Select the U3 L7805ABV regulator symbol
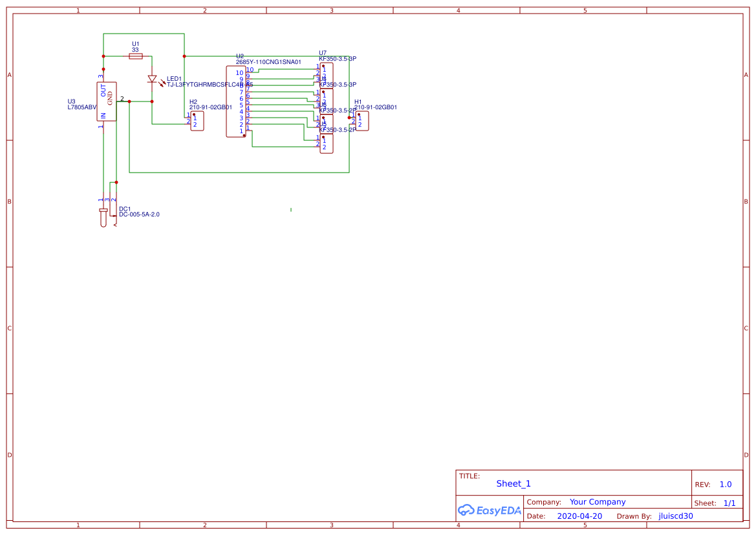Image resolution: width=756 pixels, height=535 pixels. pyautogui.click(x=106, y=101)
